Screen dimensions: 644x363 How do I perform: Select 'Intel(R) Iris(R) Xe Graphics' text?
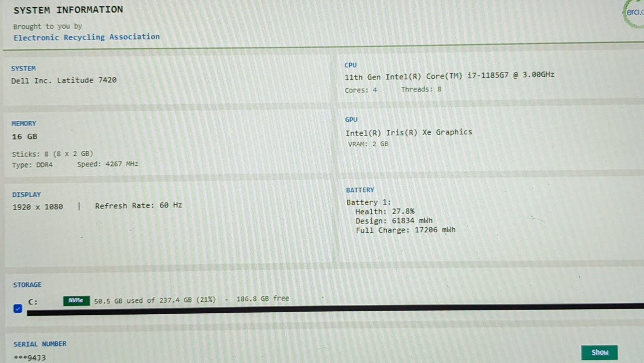(409, 132)
